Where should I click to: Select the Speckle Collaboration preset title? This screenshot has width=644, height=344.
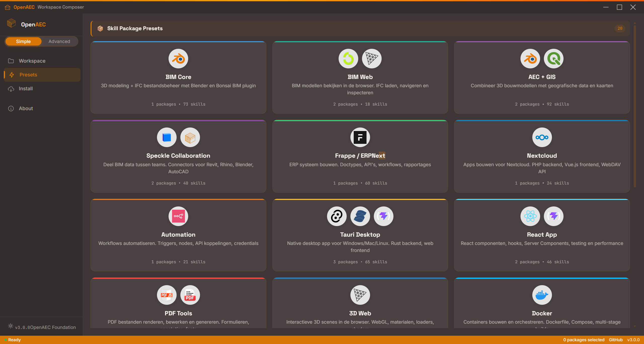click(178, 156)
